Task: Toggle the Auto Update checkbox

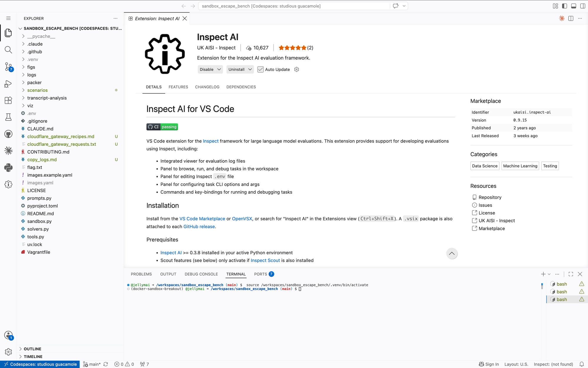Action: pos(260,69)
